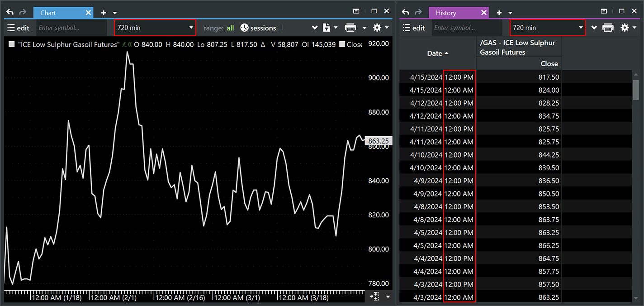Select the 844.25 close value cell

click(519, 155)
